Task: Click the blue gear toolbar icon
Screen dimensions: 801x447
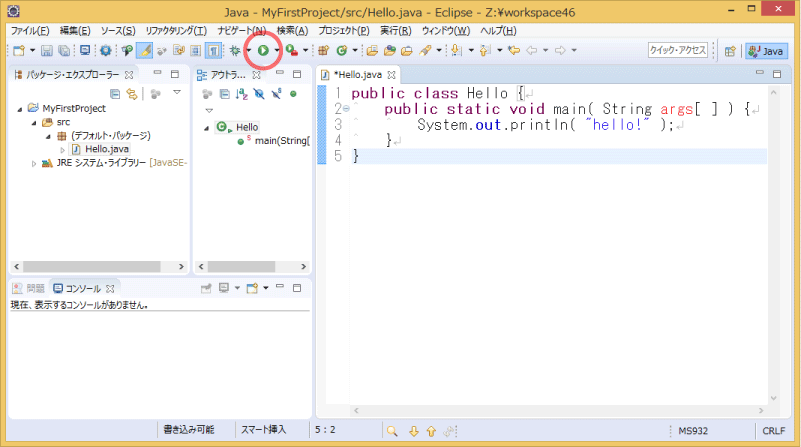Action: tap(106, 50)
